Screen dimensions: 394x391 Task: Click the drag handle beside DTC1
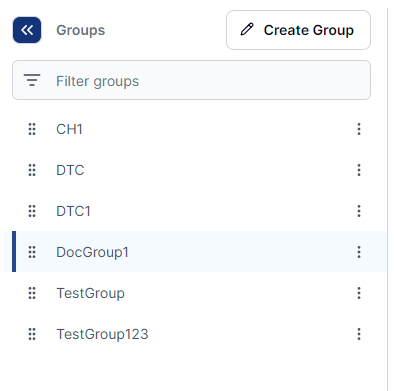pyautogui.click(x=32, y=211)
